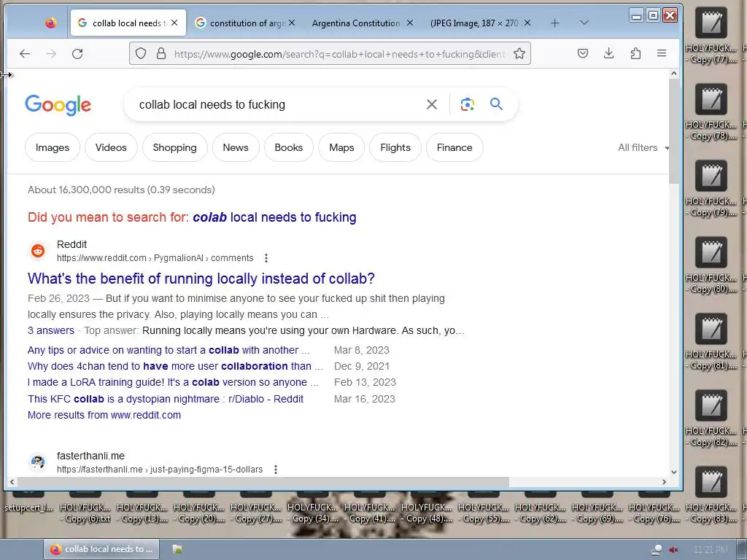The image size is (747, 560).
Task: Open the Extensions puzzle icon
Action: [635, 53]
